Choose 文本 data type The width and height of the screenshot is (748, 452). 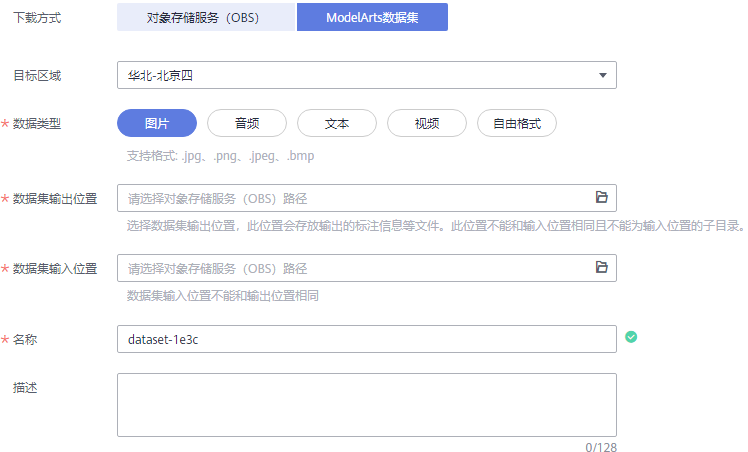tap(337, 123)
